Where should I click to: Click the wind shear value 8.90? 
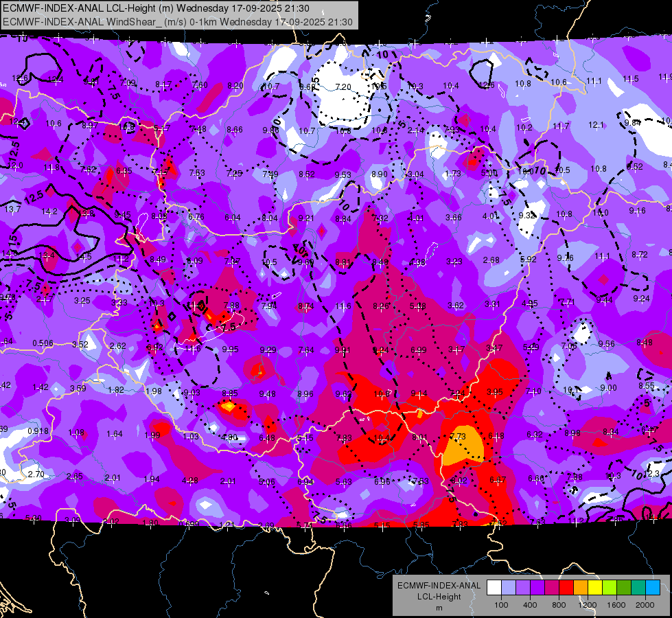click(380, 174)
